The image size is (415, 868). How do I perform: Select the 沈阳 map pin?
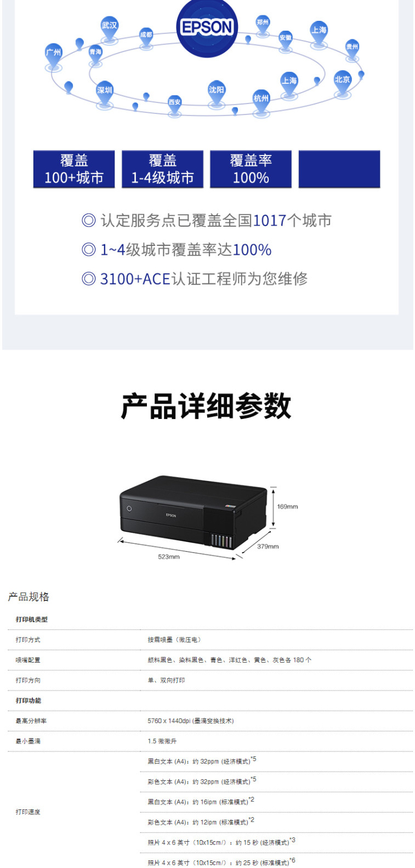[x=216, y=93]
